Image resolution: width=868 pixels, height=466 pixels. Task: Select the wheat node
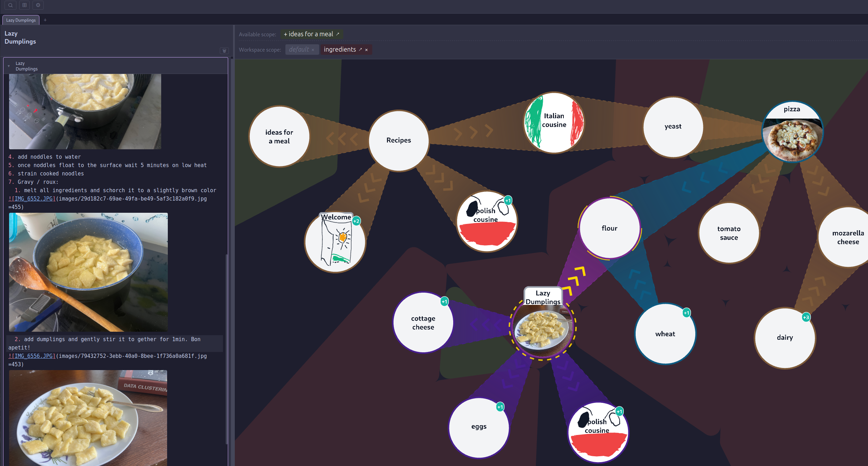(665, 334)
